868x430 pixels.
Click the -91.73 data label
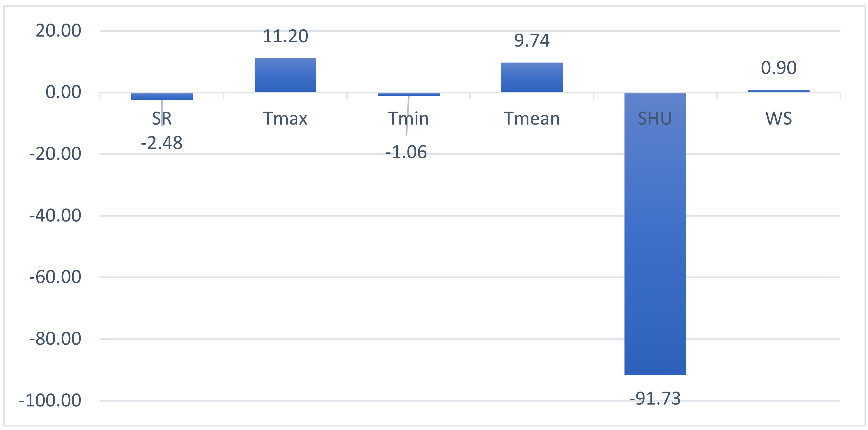point(655,399)
